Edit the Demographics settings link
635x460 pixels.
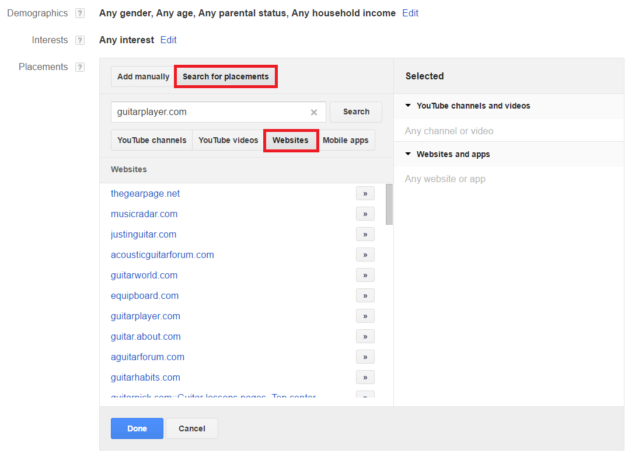pos(410,13)
